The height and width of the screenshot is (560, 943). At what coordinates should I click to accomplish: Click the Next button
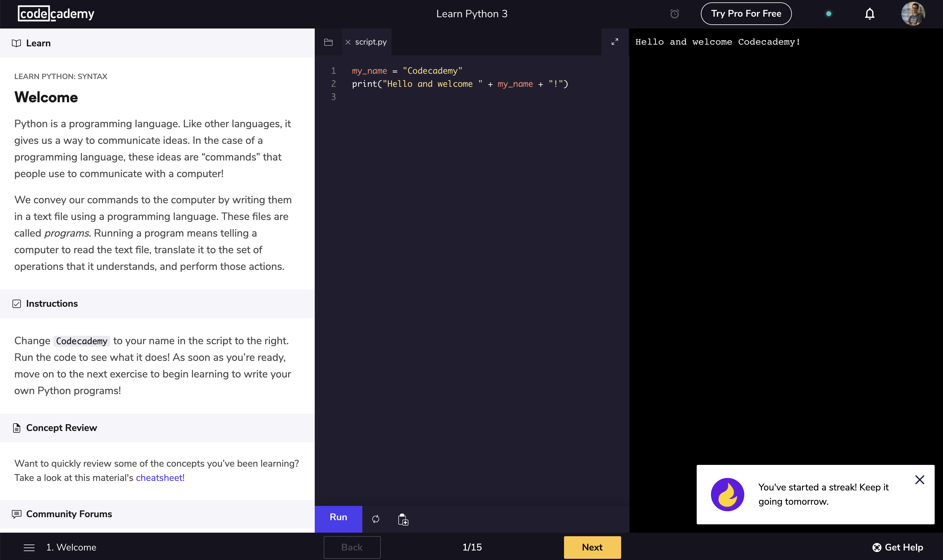(x=592, y=547)
